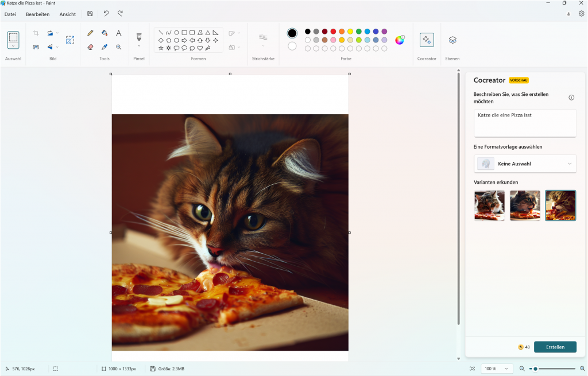This screenshot has width=588, height=376.
Task: Select secondary color 2 (white circle)
Action: [x=292, y=46]
